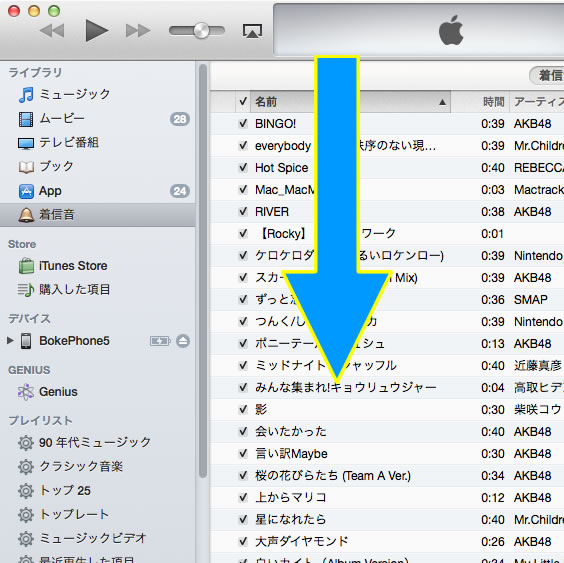Open トップレート smart playlist
The image size is (564, 563).
(x=64, y=514)
